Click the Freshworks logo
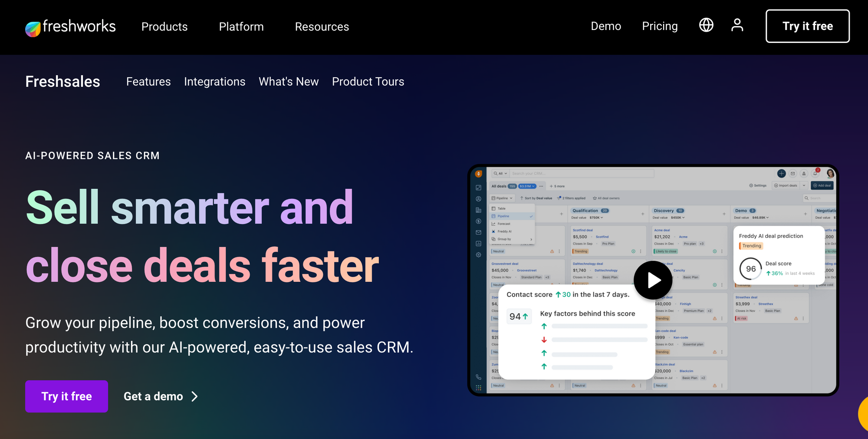 [x=70, y=27]
